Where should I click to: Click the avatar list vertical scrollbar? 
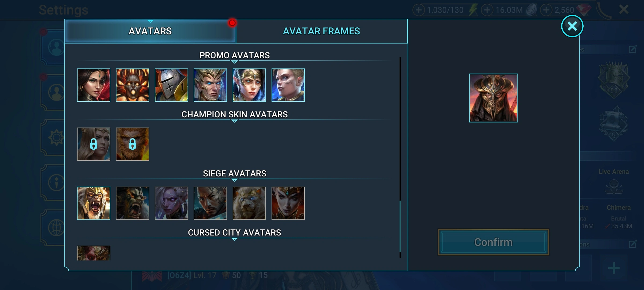click(400, 157)
